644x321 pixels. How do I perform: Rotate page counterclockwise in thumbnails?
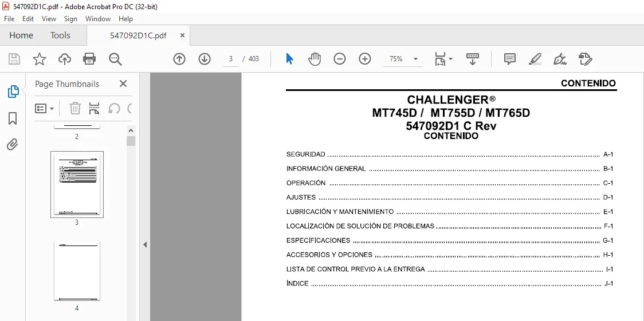[114, 109]
